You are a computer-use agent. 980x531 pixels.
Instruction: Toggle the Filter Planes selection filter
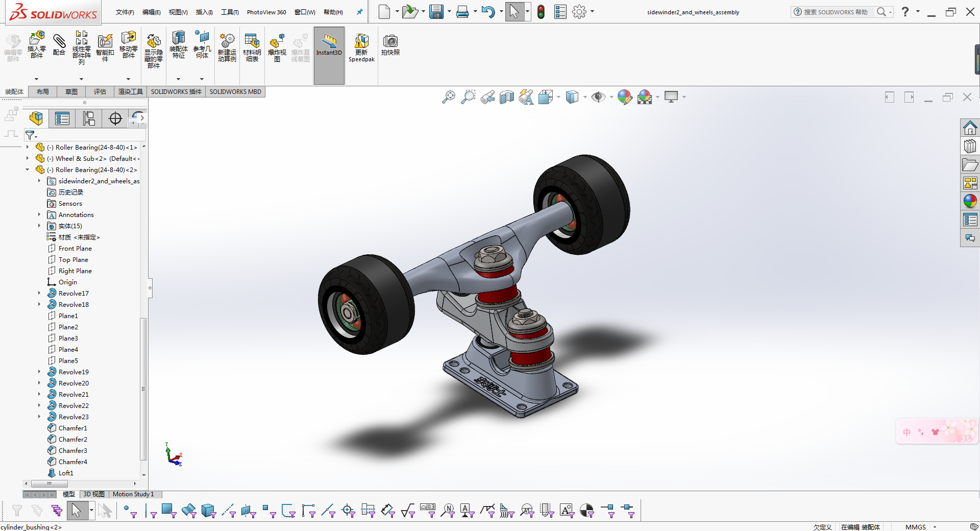[249, 511]
